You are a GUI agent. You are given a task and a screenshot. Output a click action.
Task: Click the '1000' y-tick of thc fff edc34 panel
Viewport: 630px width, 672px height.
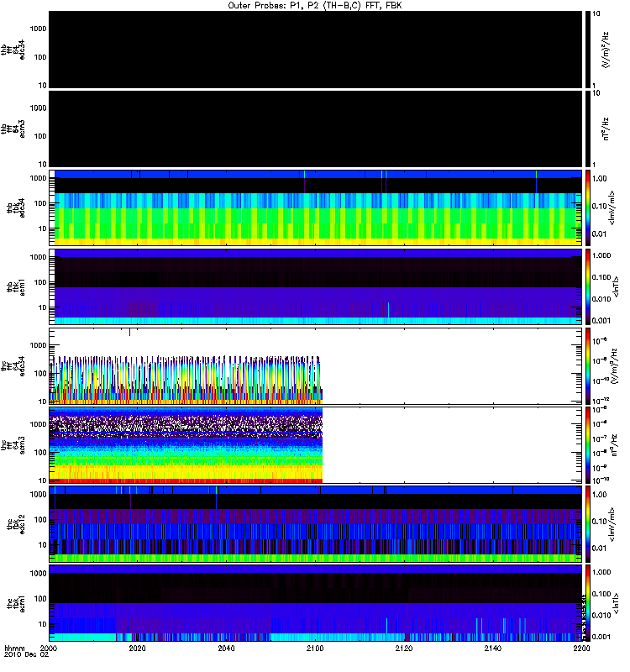pos(38,345)
